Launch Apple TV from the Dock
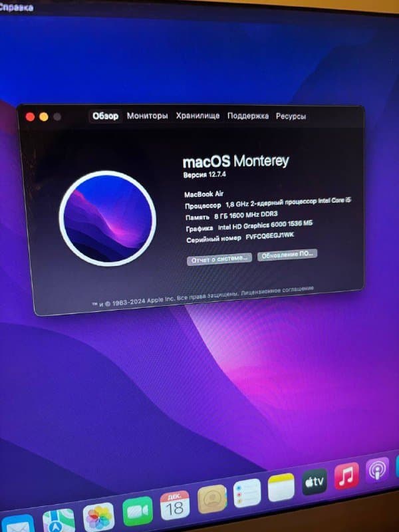This screenshot has width=399, height=532. tap(315, 481)
